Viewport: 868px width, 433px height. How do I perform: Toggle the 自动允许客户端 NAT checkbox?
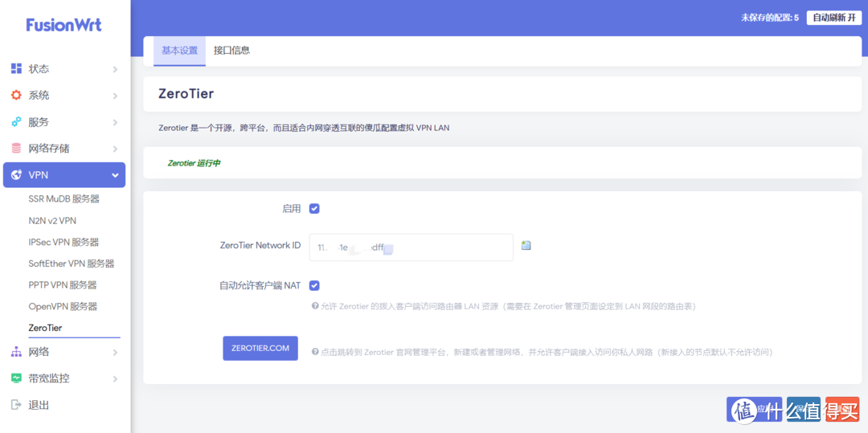314,285
